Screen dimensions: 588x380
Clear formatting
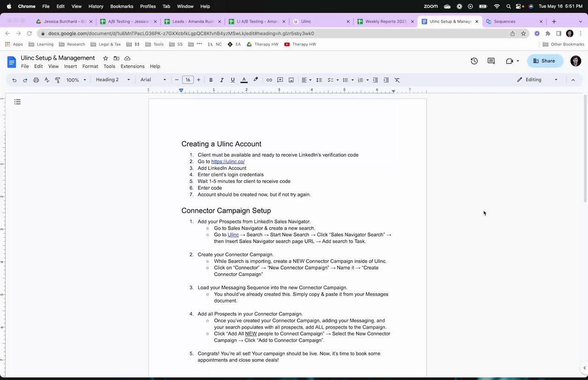[x=397, y=80]
